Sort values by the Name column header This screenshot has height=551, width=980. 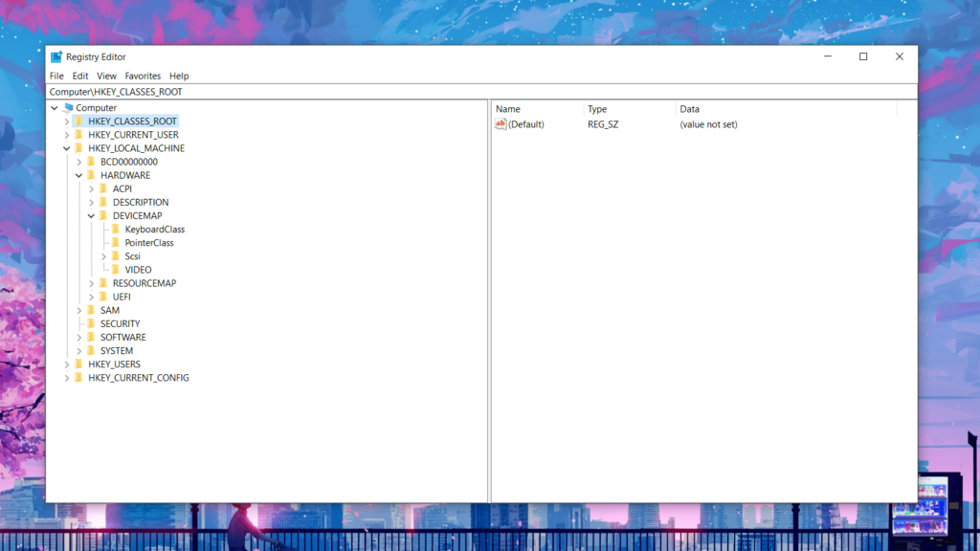tap(538, 109)
